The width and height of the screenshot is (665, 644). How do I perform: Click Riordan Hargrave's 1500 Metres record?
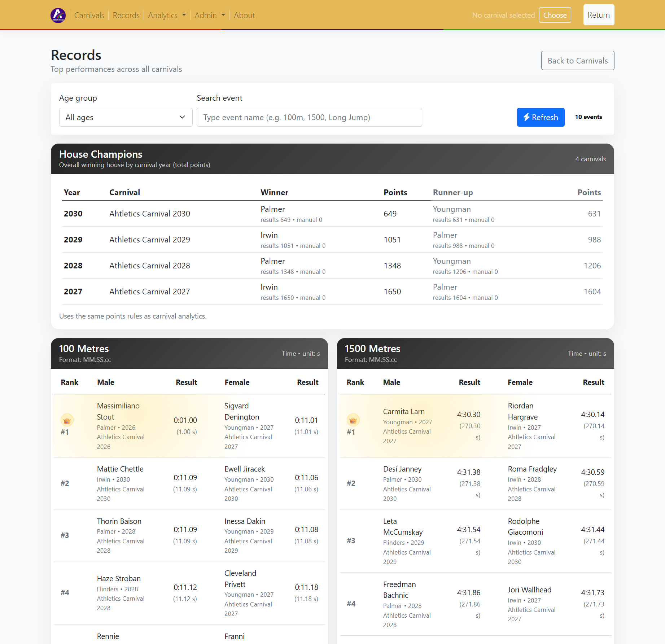522,411
